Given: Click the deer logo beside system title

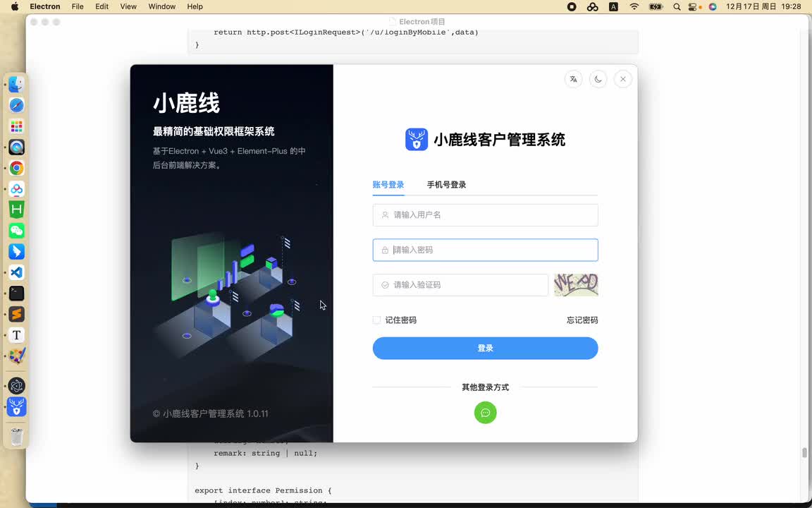Looking at the screenshot, I should click(417, 140).
